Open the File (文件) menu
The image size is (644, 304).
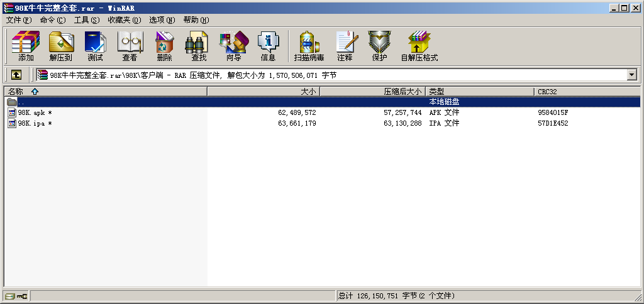(x=18, y=19)
